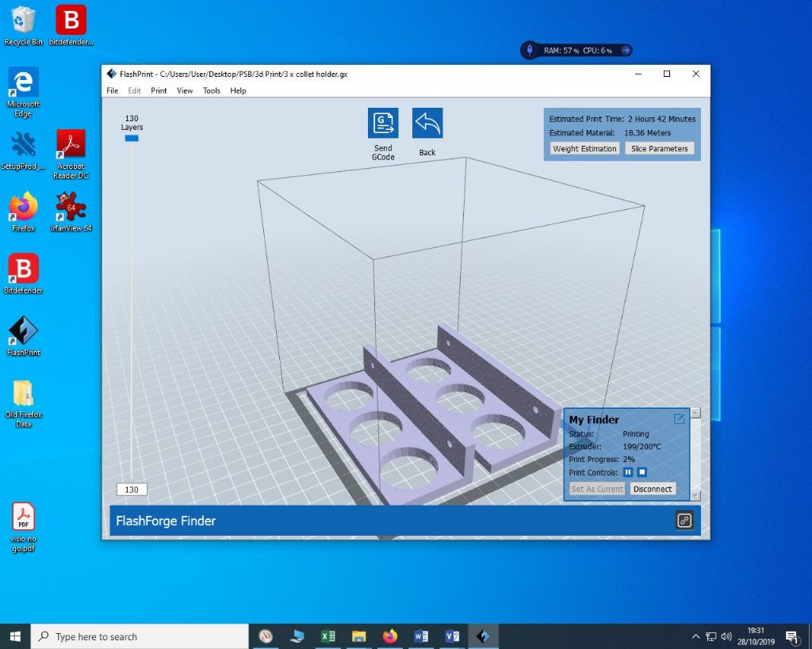
Task: Select the Microsoft Edge desktop icon
Action: click(x=23, y=92)
